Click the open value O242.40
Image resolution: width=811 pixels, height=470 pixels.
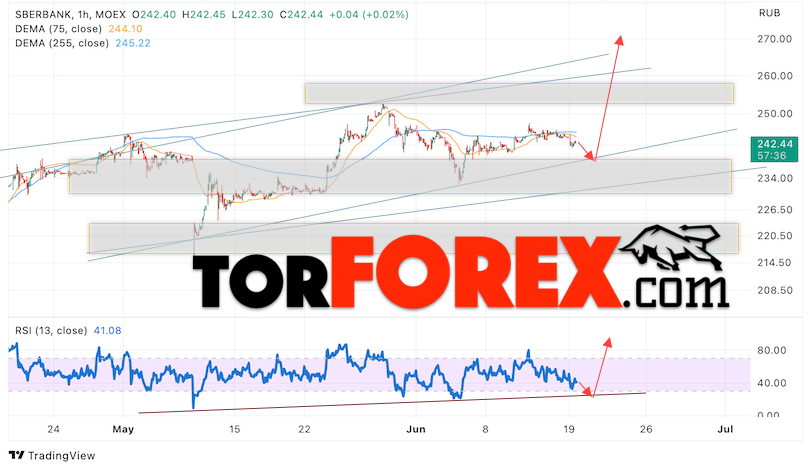(154, 14)
